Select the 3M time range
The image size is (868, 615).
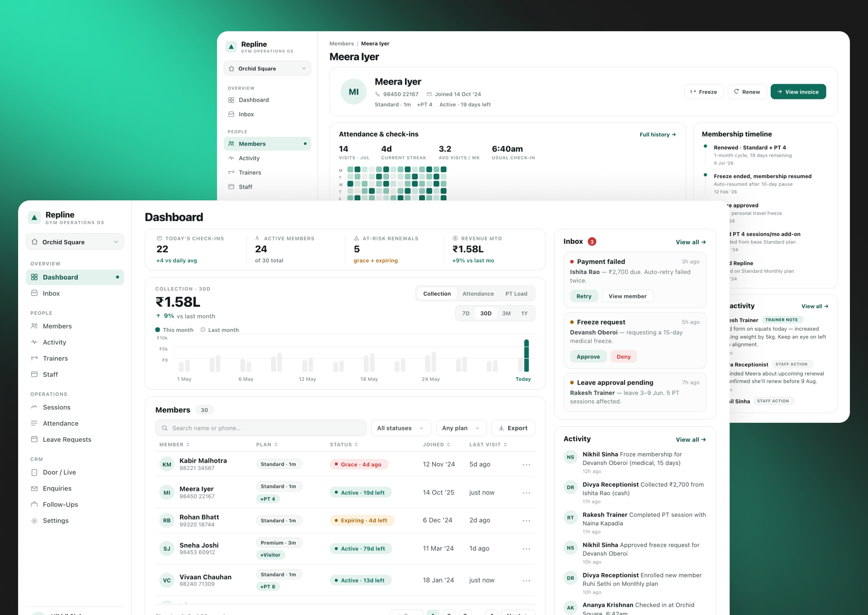[506, 313]
